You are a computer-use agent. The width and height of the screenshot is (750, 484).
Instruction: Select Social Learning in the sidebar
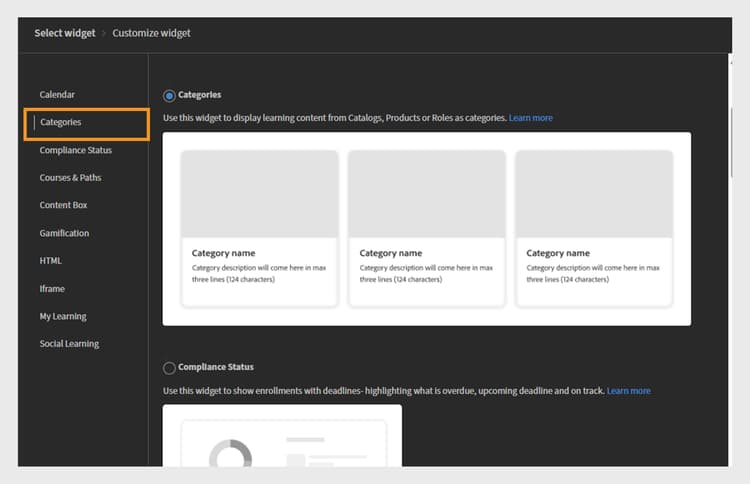pyautogui.click(x=69, y=344)
